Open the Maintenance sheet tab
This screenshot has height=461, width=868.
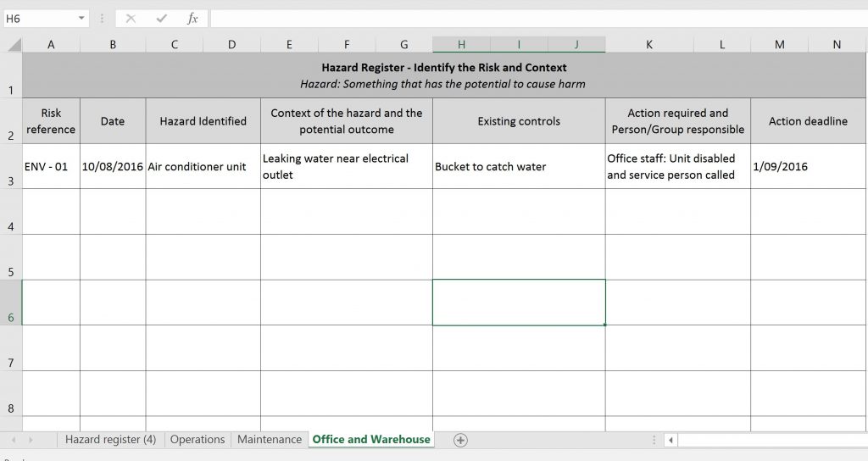[270, 440]
